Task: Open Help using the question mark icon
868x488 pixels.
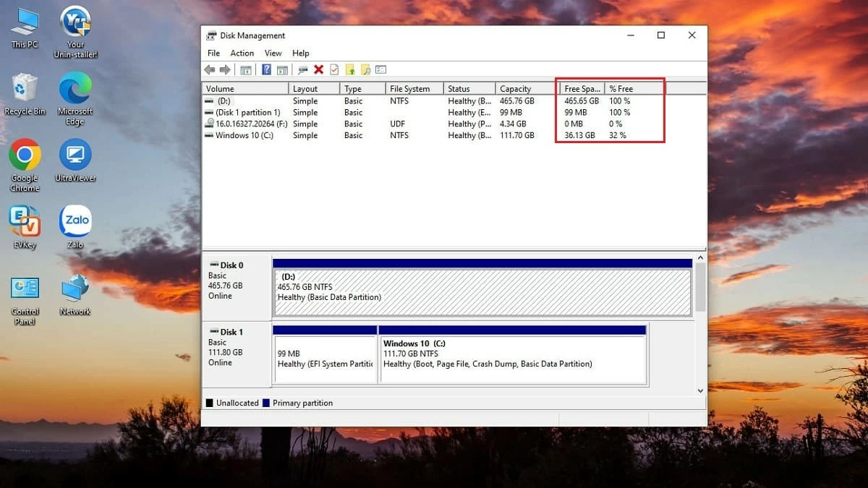Action: coord(264,69)
